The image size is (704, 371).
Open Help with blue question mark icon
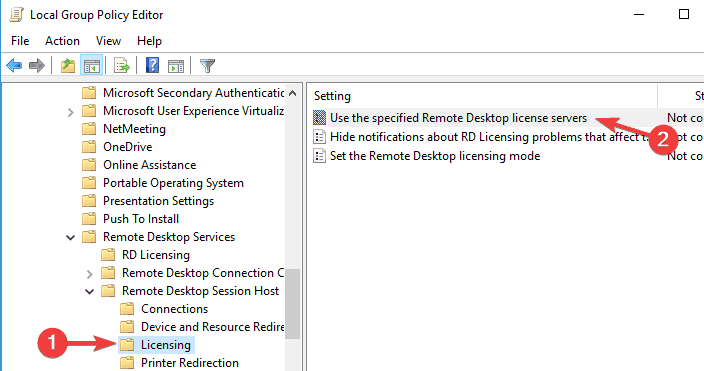153,66
